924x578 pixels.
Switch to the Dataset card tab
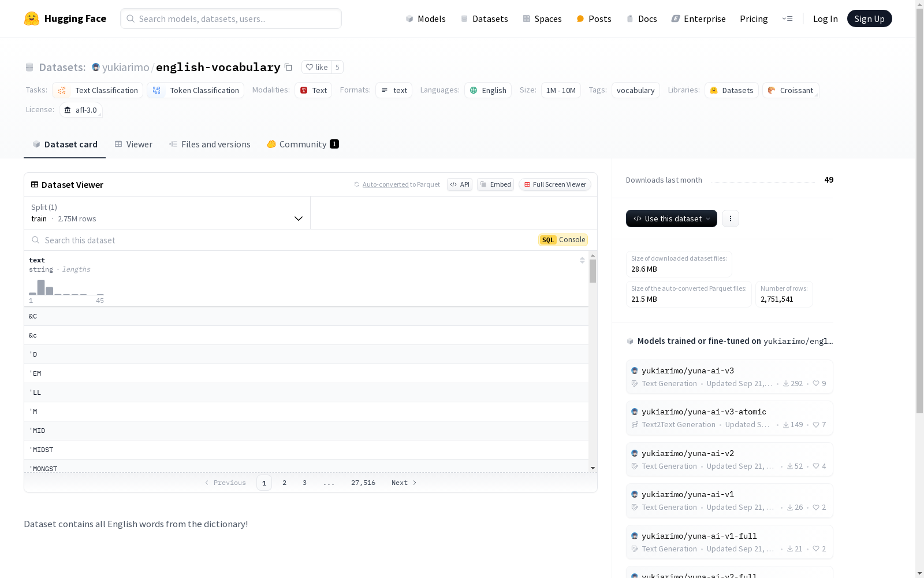tap(65, 144)
